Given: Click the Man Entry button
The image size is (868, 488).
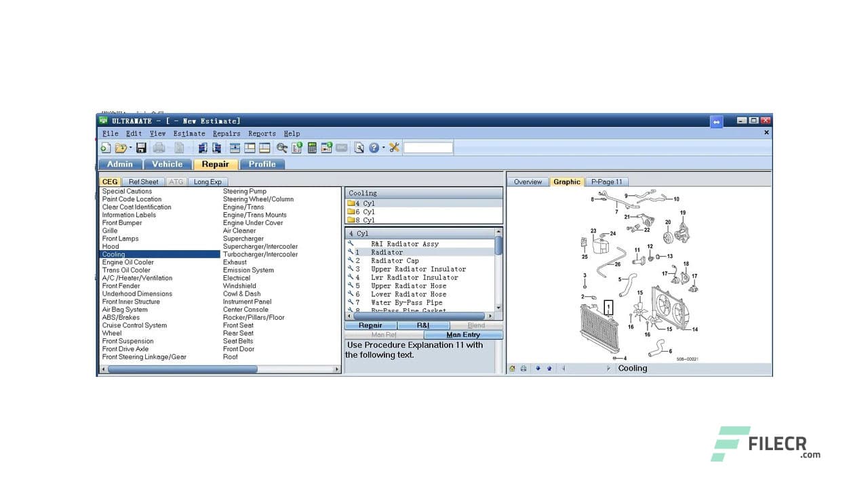Looking at the screenshot, I should (x=463, y=335).
